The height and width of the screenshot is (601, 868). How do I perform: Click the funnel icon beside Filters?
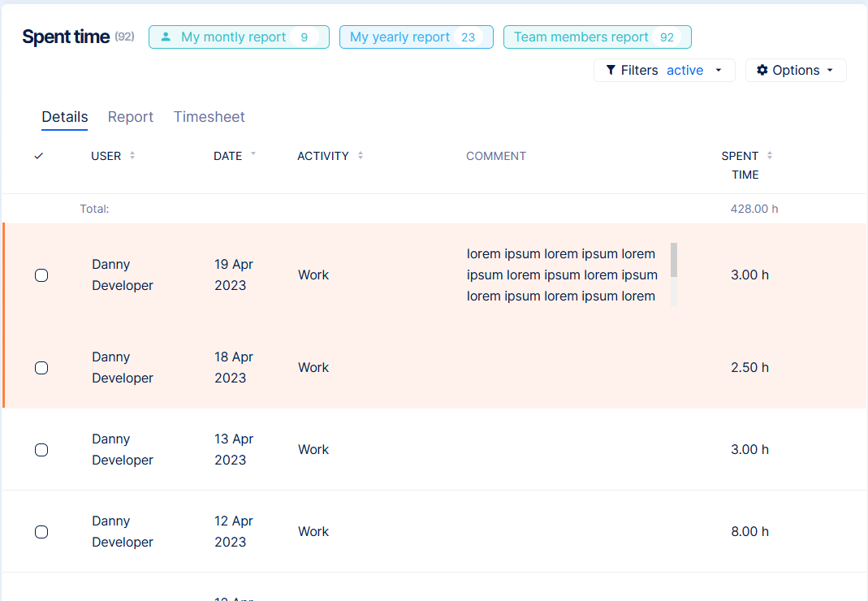[611, 71]
